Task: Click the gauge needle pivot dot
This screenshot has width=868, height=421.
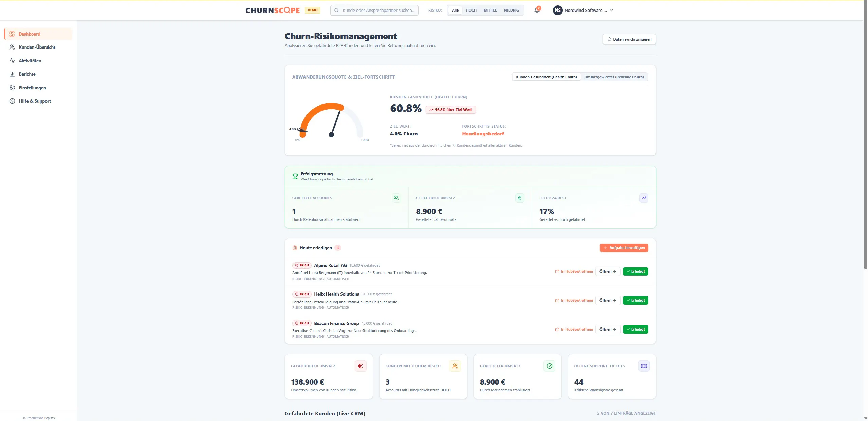Action: (331, 135)
